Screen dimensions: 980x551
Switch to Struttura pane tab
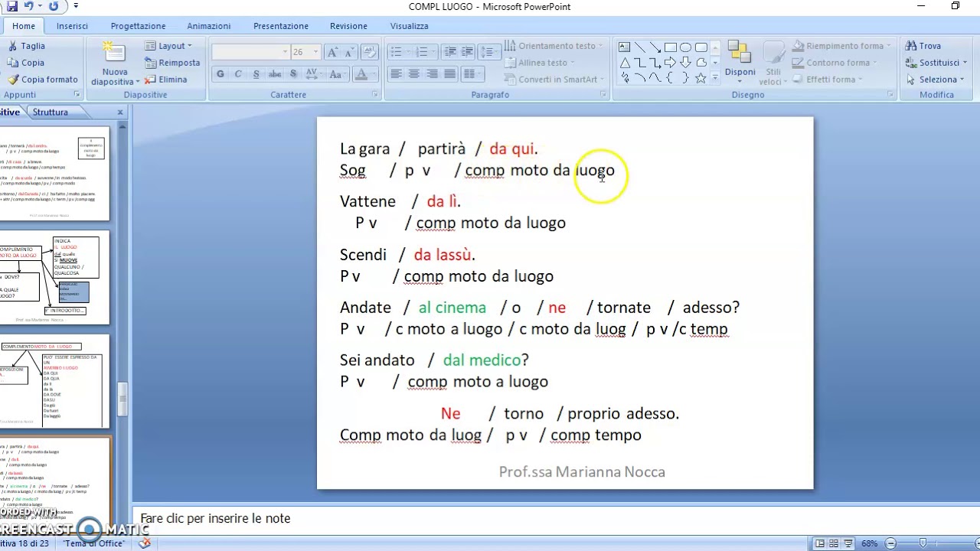tap(51, 112)
